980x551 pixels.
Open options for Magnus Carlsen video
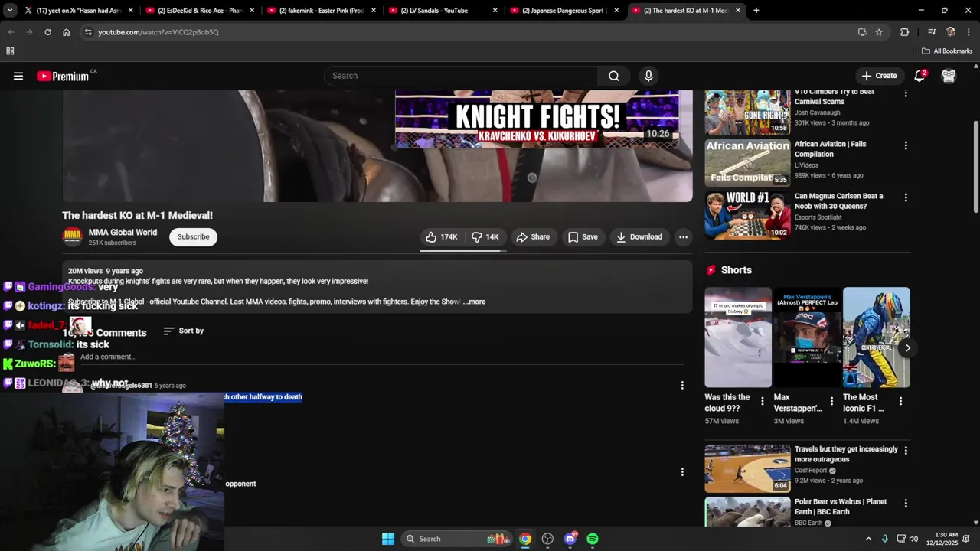906,197
